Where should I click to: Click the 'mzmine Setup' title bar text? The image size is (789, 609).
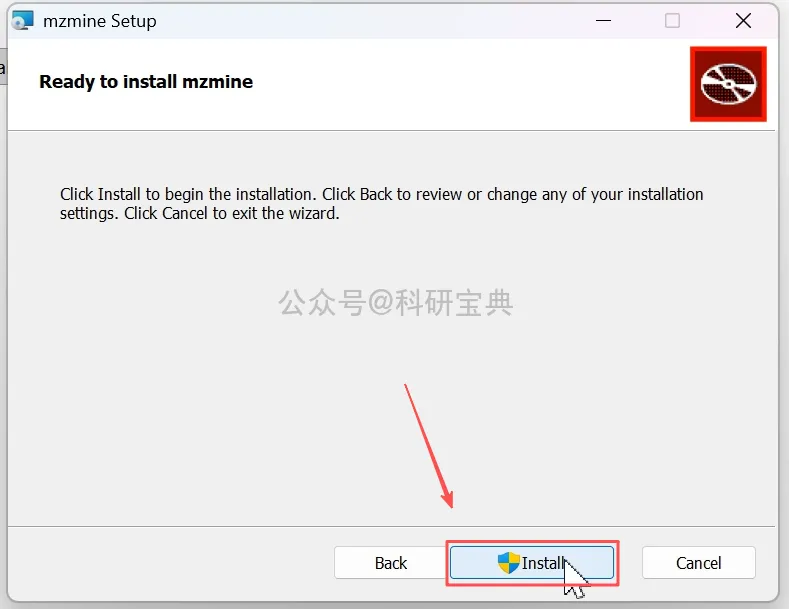click(x=100, y=21)
